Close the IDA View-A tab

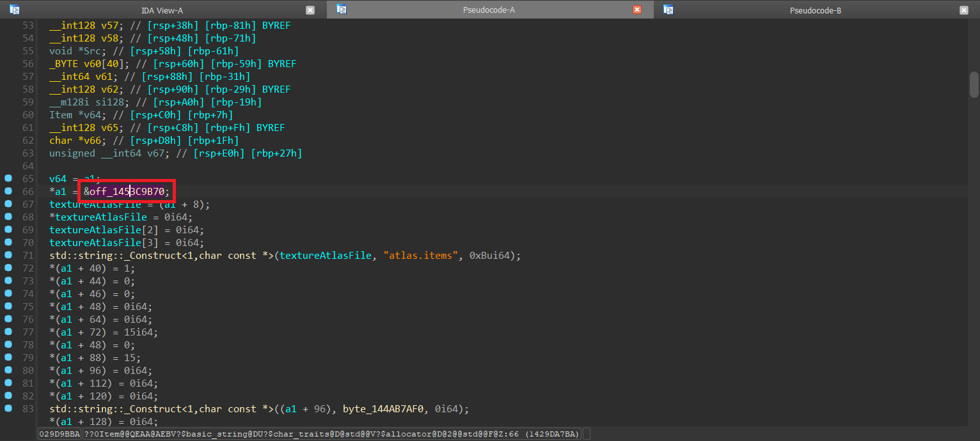(x=310, y=10)
